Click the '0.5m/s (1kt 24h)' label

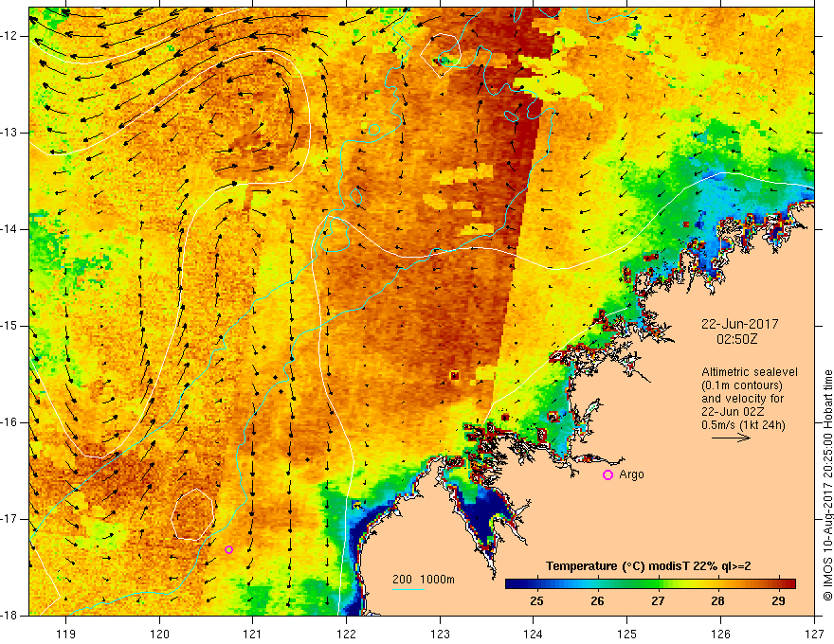pyautogui.click(x=743, y=425)
